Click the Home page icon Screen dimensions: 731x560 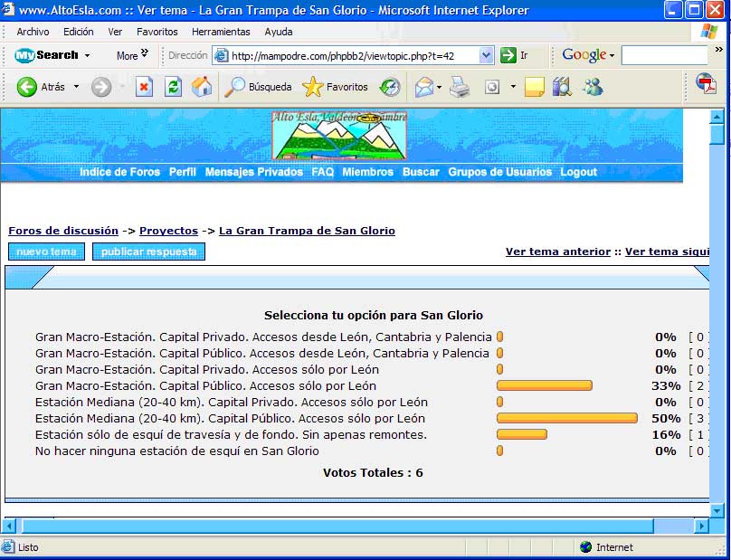[x=202, y=87]
